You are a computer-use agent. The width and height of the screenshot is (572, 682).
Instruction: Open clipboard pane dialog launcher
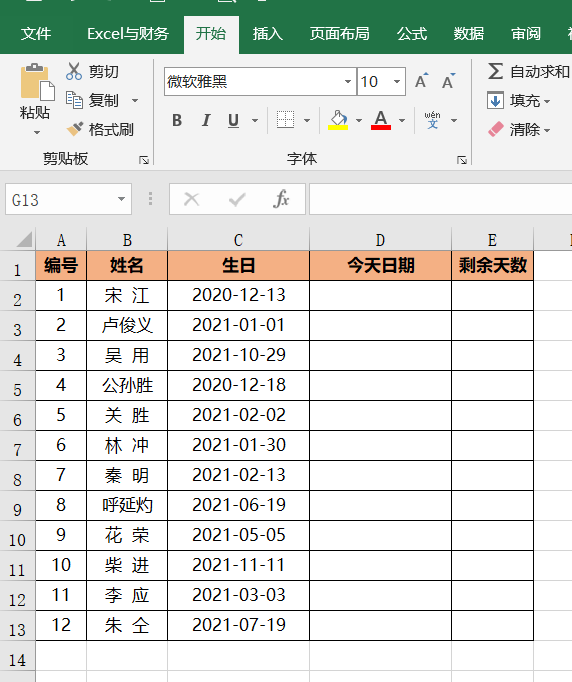(144, 160)
